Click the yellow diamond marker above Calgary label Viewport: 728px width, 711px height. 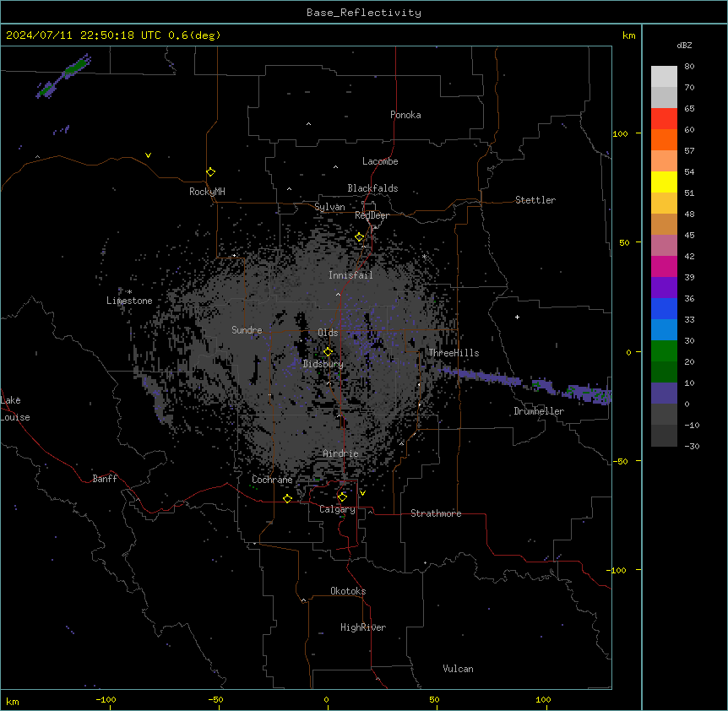point(342,497)
